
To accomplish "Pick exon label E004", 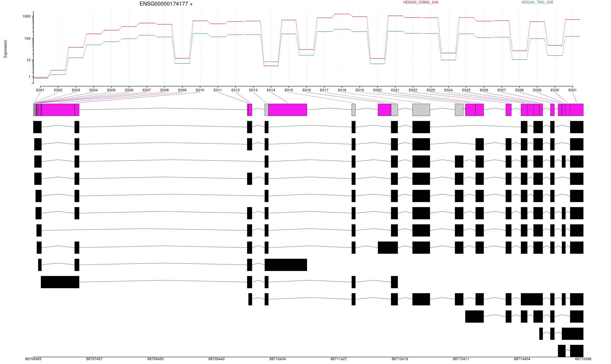I will [93, 90].
